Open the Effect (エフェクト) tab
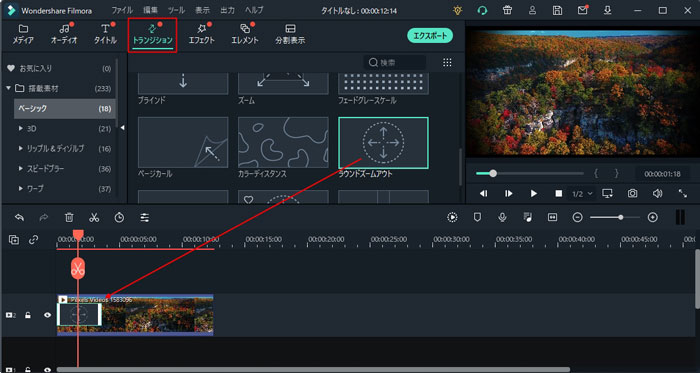 tap(201, 34)
